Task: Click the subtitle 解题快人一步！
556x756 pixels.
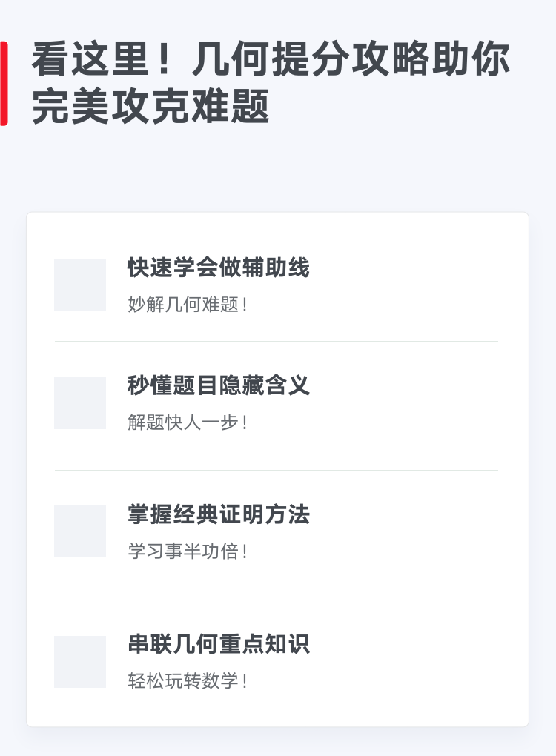Action: click(x=188, y=422)
